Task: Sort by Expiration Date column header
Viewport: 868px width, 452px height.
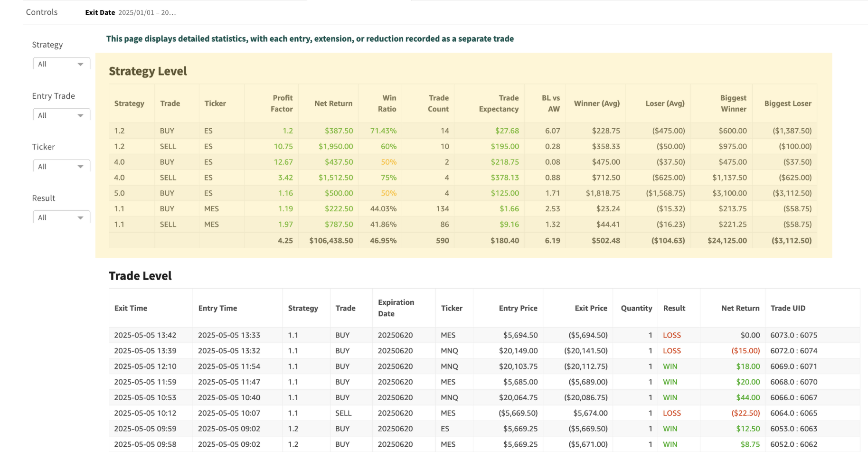Action: [x=396, y=308]
